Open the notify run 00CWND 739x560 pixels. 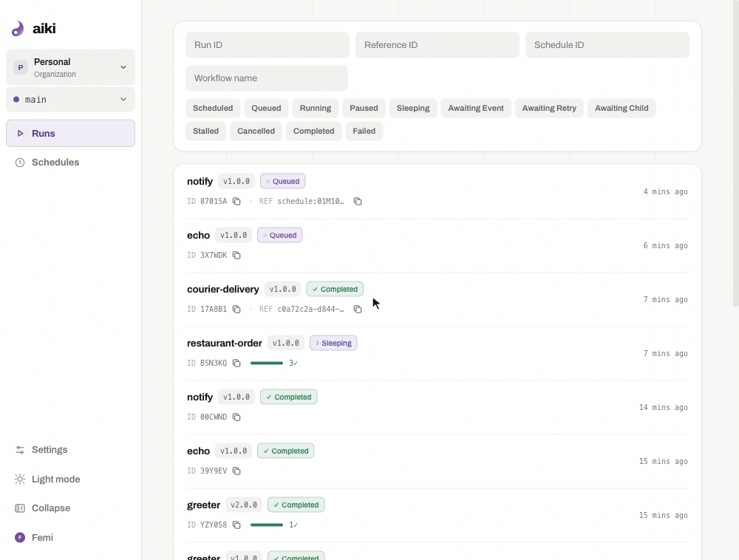coord(437,407)
